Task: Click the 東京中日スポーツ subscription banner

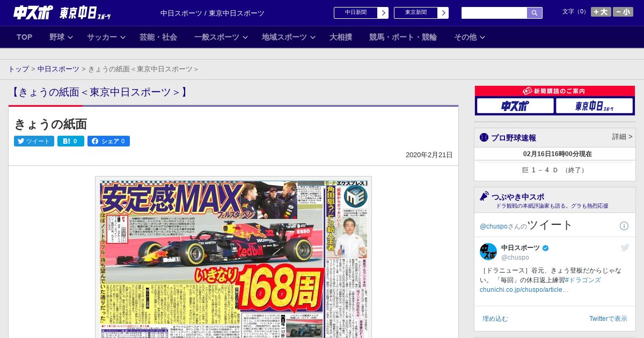Action: click(594, 106)
